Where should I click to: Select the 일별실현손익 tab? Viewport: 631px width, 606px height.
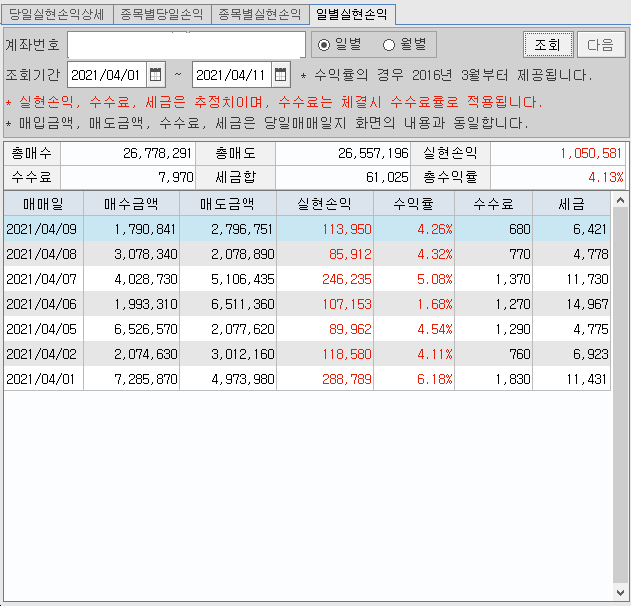coord(351,14)
